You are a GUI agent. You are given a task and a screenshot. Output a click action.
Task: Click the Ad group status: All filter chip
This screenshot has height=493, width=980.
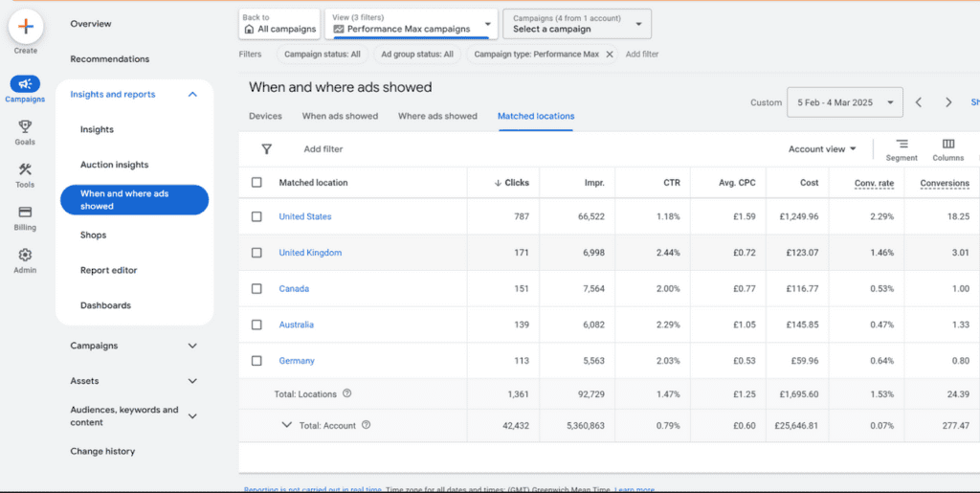417,55
